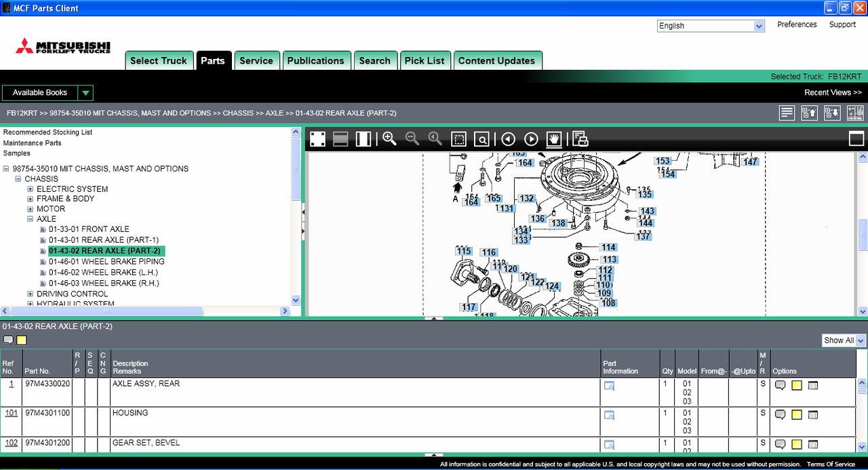Open part information for AXLE ASSY, REAR
The width and height of the screenshot is (868, 470).
(609, 386)
